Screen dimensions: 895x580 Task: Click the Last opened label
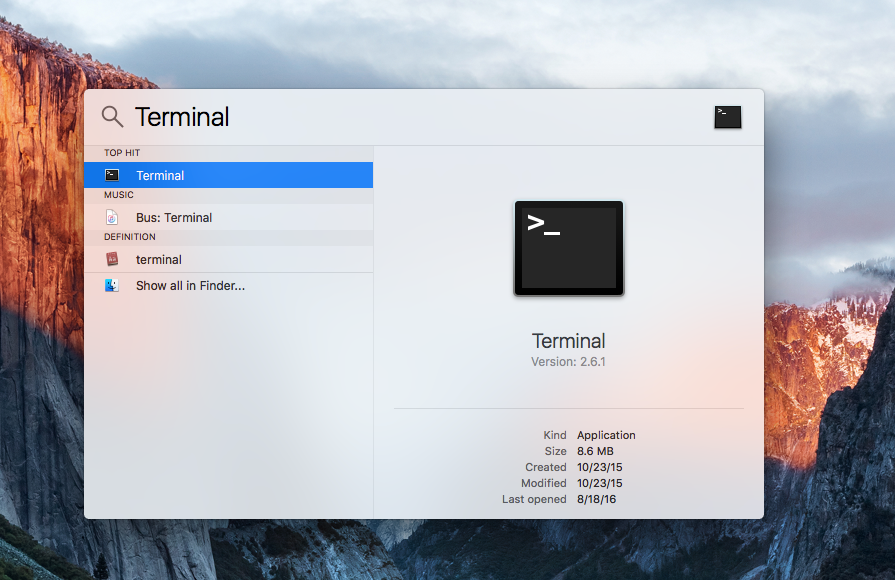pyautogui.click(x=534, y=499)
